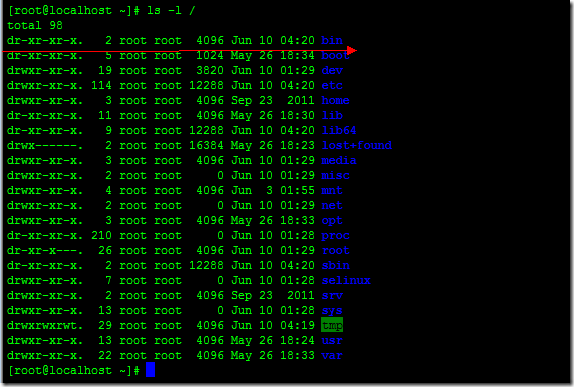Click the time 01:55 in mnt row
The height and width of the screenshot is (387, 574).
pyautogui.click(x=297, y=190)
